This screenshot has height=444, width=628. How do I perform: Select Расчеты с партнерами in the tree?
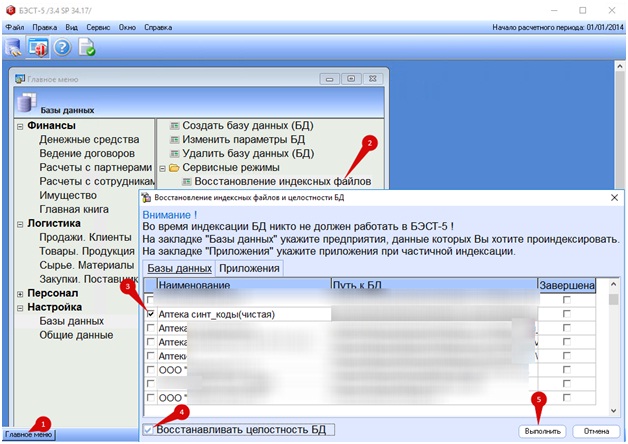point(95,168)
